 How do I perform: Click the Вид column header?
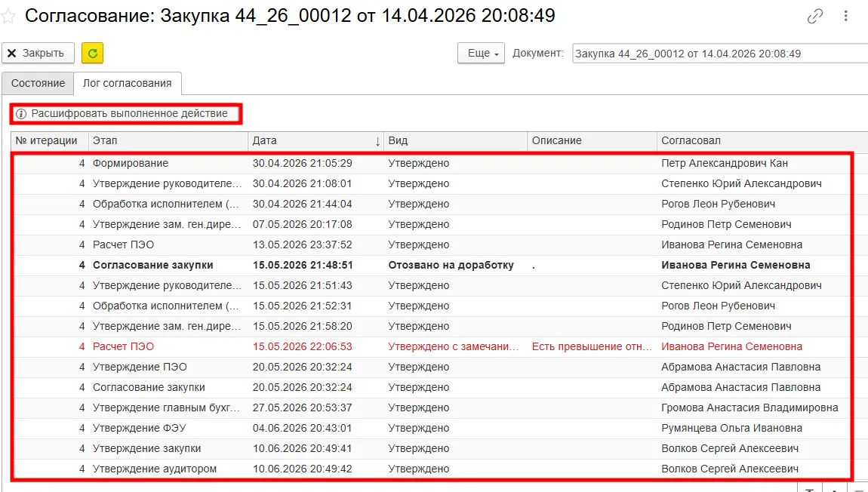coord(456,140)
